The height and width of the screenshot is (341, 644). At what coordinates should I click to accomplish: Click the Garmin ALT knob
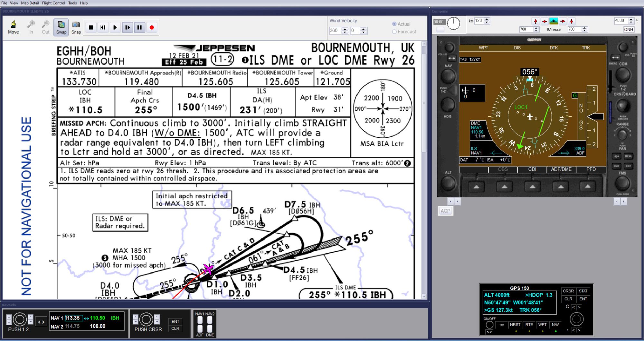point(448,184)
